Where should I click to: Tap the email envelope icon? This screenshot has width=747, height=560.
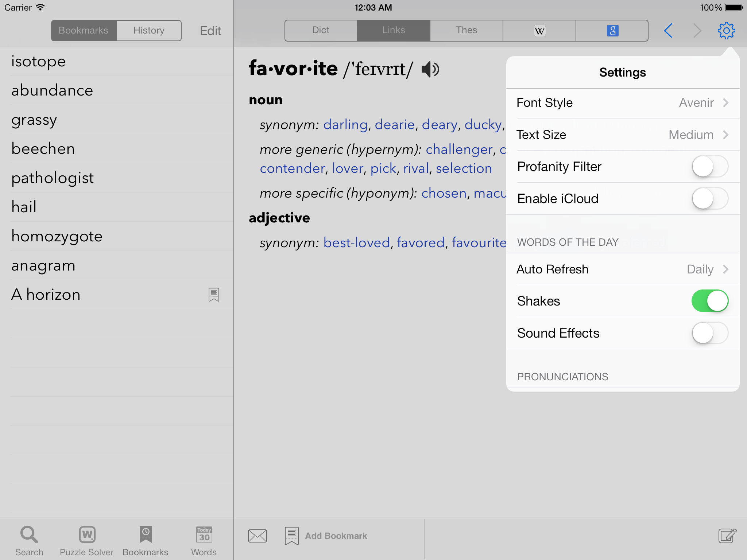[x=258, y=536]
